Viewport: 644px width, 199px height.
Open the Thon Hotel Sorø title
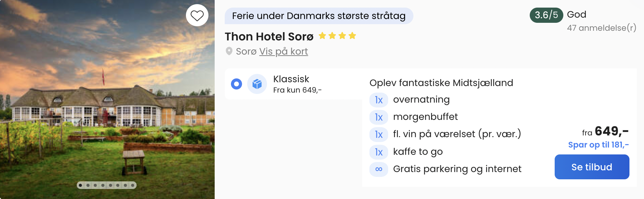coord(269,37)
